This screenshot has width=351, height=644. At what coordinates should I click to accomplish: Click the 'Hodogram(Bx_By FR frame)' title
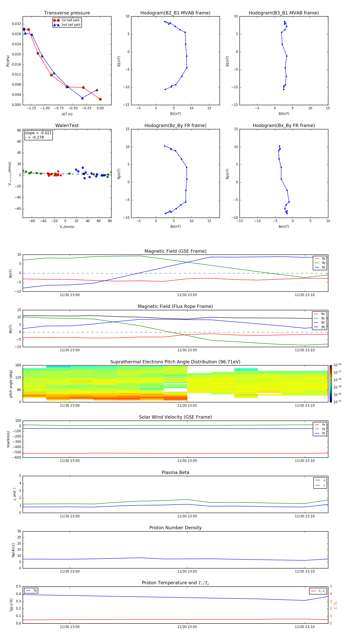[x=284, y=125]
